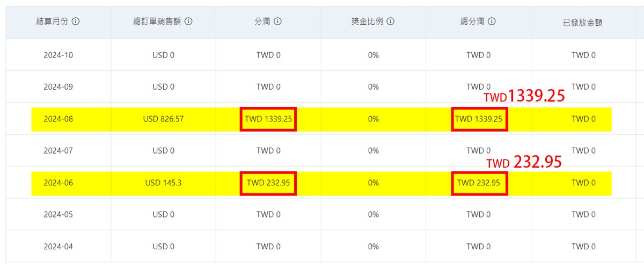This screenshot has height=267, width=644.
Task: Click the 2024-05 month cell
Action: (x=58, y=214)
